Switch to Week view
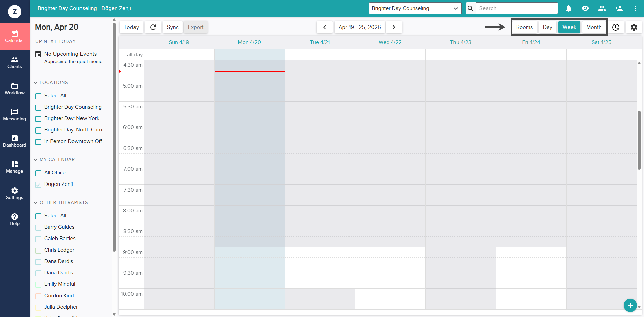Image resolution: width=644 pixels, height=317 pixels. coord(569,27)
